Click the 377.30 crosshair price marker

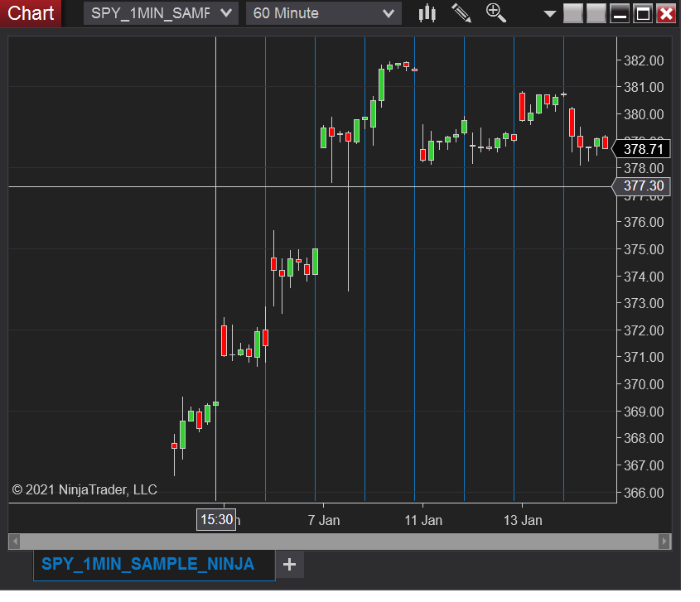[641, 186]
